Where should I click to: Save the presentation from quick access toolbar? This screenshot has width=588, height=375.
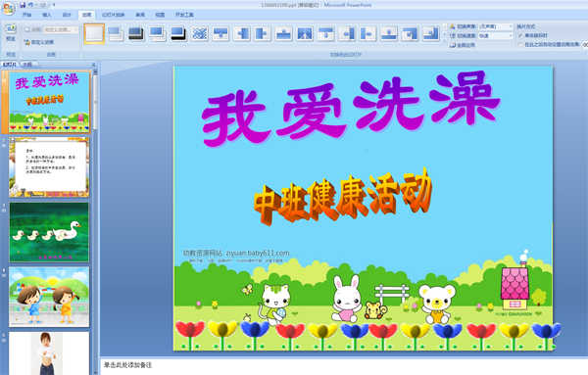(x=23, y=5)
